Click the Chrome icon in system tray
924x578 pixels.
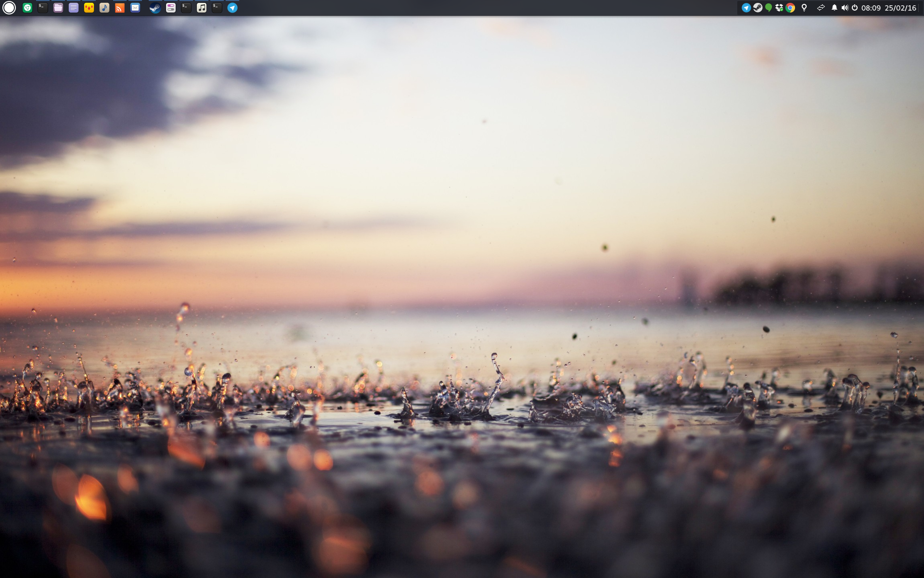(790, 8)
